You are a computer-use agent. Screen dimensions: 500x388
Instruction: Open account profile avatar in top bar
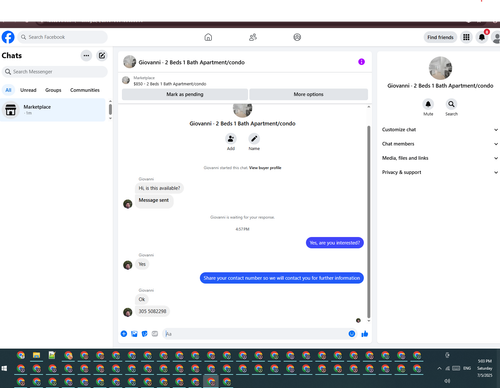click(496, 37)
